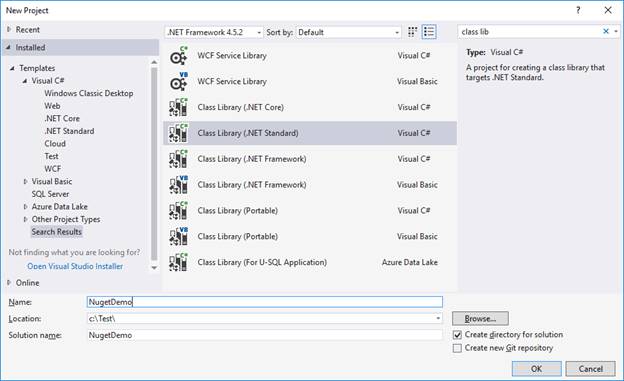Viewport: 624px width, 381px height.
Task: Enable Create new Git repository checkbox
Action: click(x=458, y=348)
